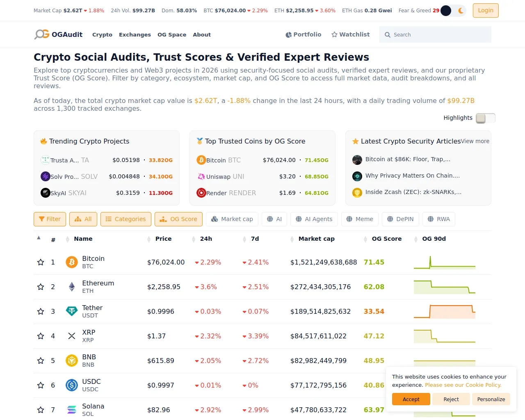Click Bitcoin's OG 90d sparkline chart
The width and height of the screenshot is (525, 420).
tap(445, 262)
